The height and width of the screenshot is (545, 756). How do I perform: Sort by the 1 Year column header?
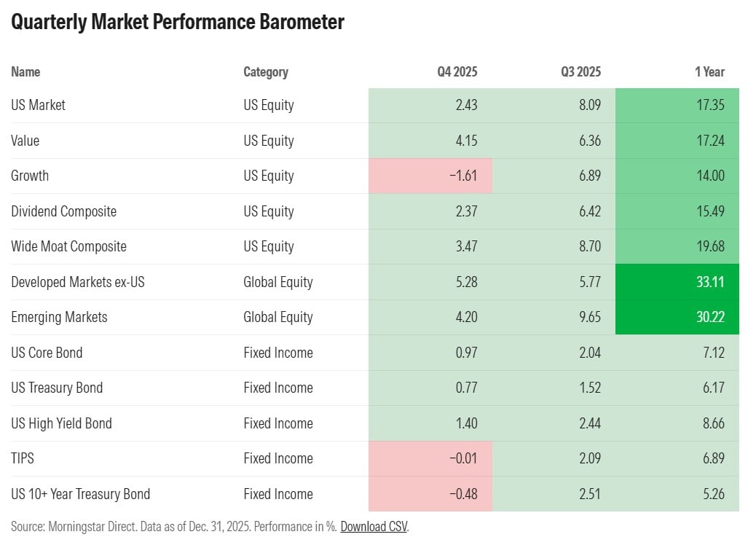pos(709,71)
